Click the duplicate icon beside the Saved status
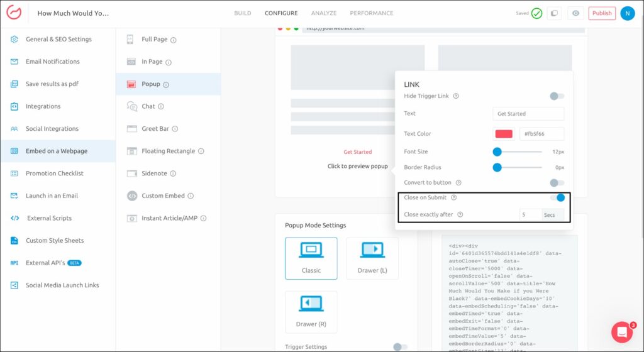 (x=554, y=13)
